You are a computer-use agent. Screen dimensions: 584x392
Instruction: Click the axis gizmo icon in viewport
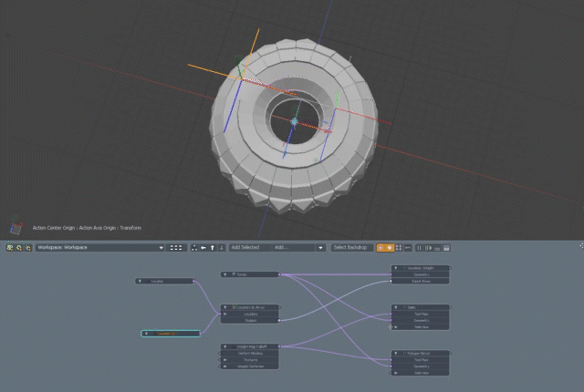(x=16, y=227)
